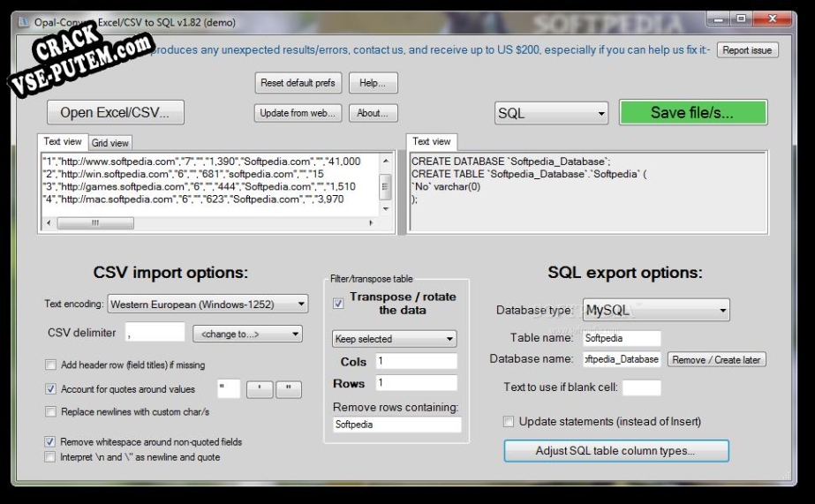Click Remove / Create later button
815x504 pixels.
tap(716, 359)
